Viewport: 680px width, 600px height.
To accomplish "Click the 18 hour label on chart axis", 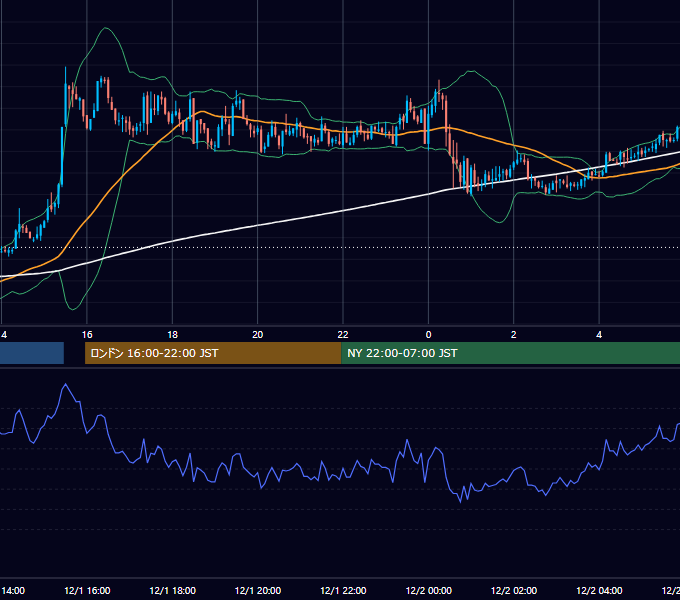I will tap(173, 335).
